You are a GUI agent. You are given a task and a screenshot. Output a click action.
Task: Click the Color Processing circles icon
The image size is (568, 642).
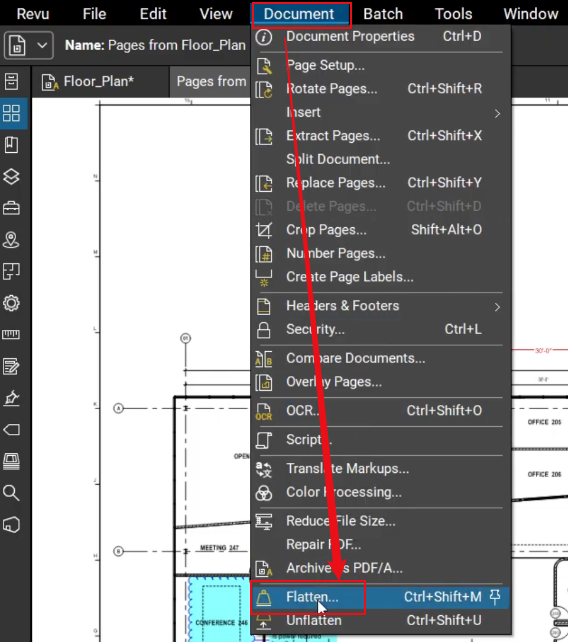(x=264, y=493)
